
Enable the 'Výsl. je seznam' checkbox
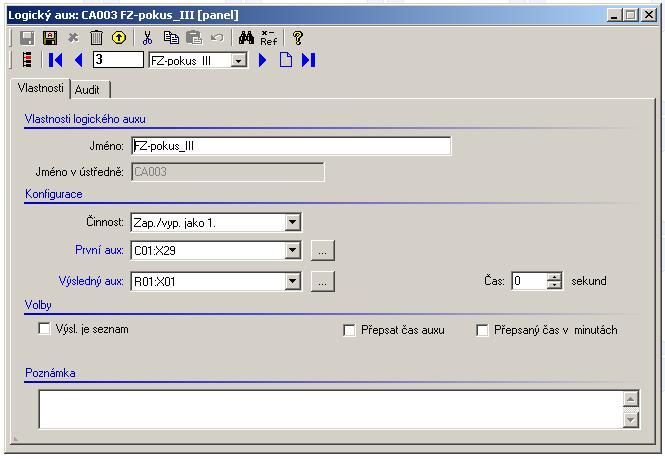pyautogui.click(x=44, y=329)
